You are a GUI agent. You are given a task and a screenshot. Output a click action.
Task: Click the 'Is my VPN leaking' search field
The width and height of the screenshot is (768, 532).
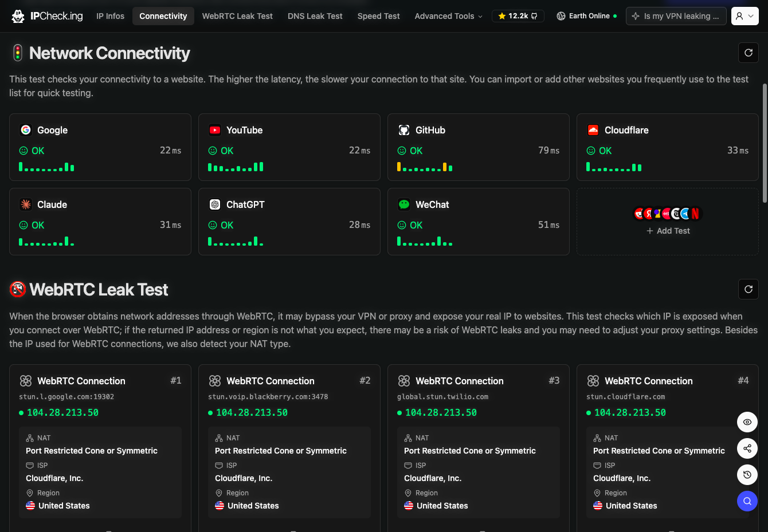click(x=676, y=16)
